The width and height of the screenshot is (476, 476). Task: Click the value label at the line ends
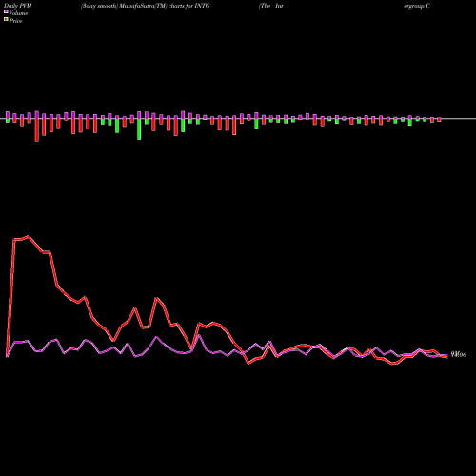(x=458, y=355)
